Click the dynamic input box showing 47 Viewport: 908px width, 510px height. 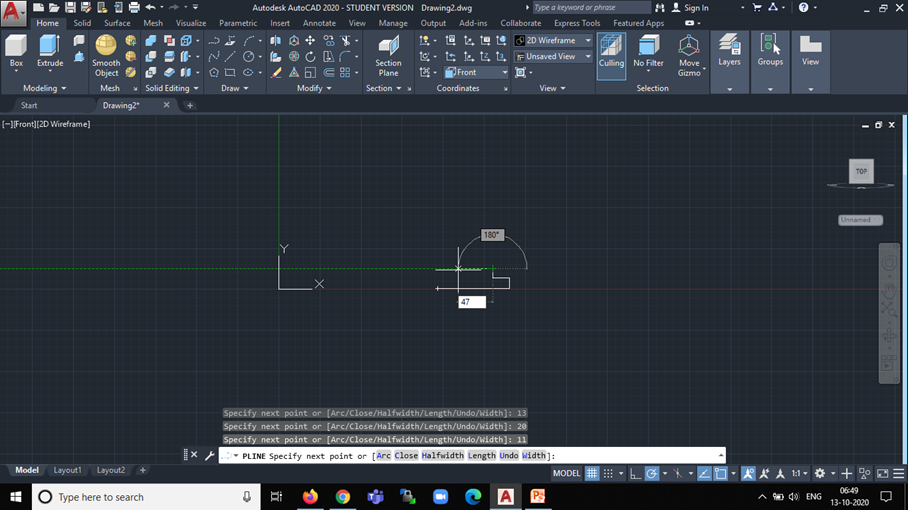pyautogui.click(x=472, y=302)
